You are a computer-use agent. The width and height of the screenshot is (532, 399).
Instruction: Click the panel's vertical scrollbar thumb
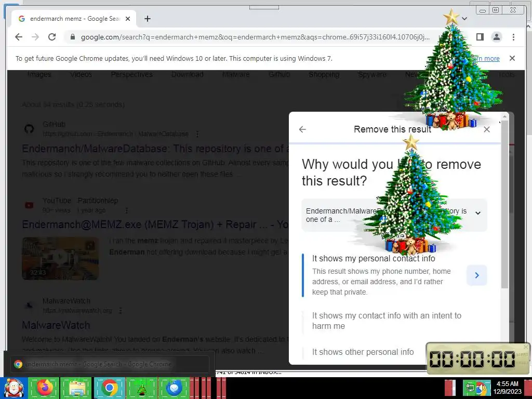coord(504,204)
